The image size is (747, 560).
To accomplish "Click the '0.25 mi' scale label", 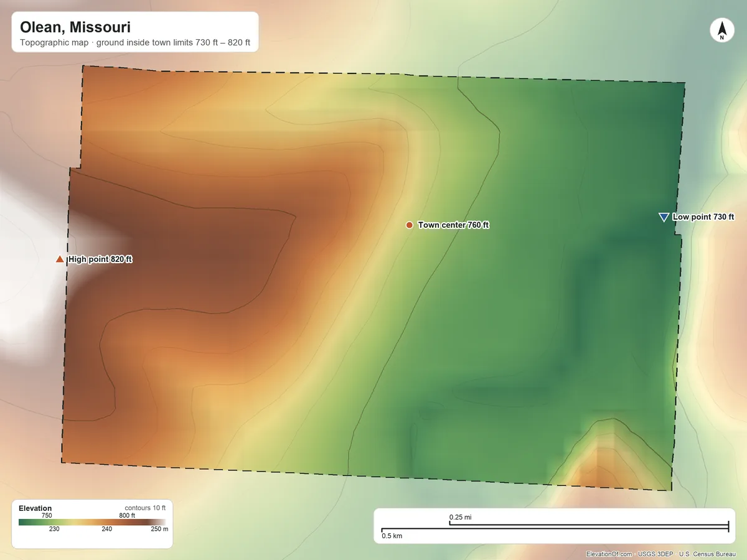I will (x=460, y=517).
